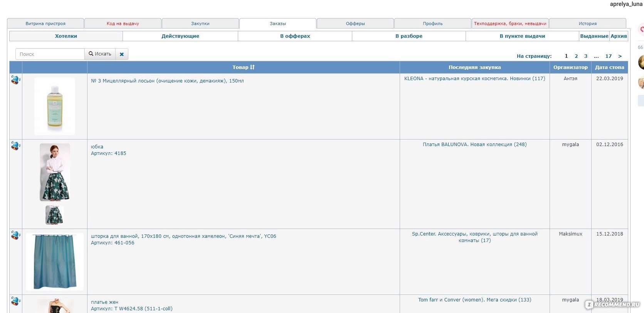
Task: Open the Витрина пристроя tab
Action: 45,24
